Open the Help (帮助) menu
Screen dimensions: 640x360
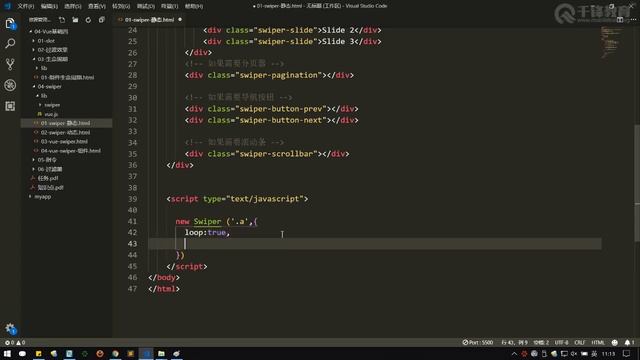tap(194, 6)
